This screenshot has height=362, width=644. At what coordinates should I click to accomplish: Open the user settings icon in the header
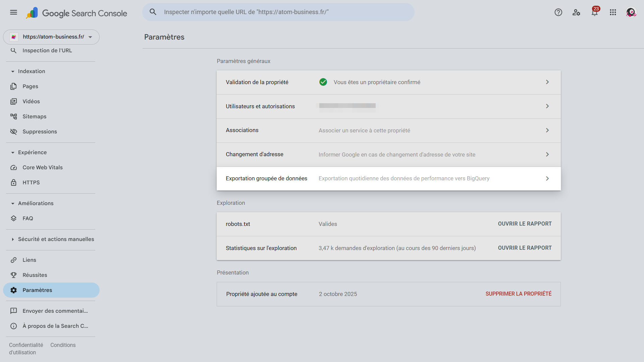(576, 12)
